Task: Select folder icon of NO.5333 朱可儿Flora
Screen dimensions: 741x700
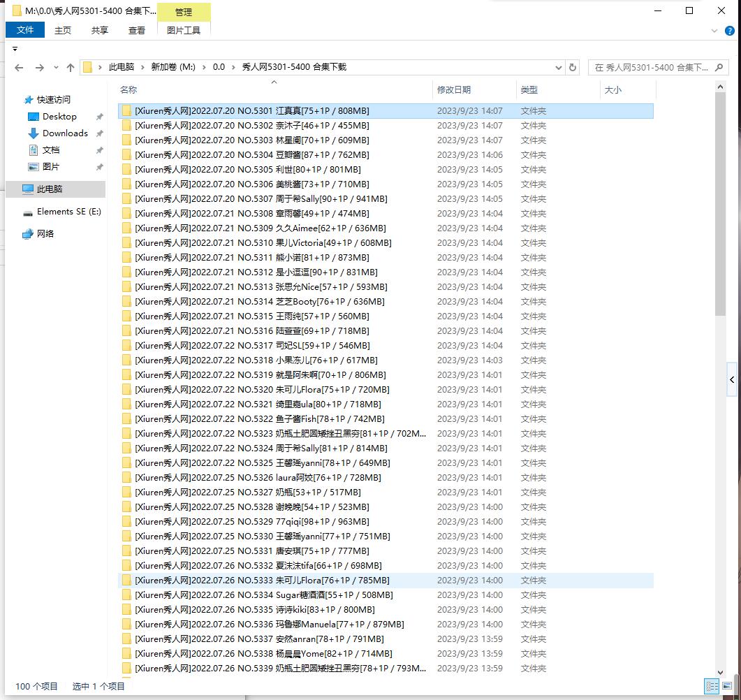Action: click(126, 580)
